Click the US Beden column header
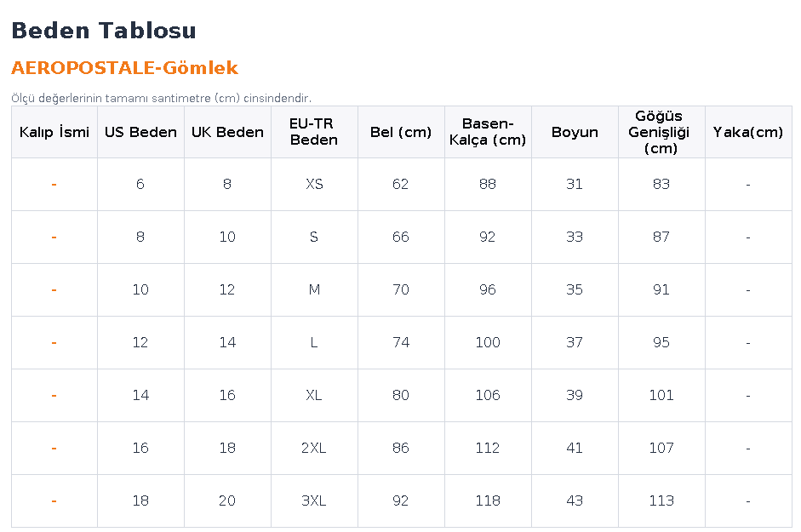Image resolution: width=801 pixels, height=532 pixels. [x=140, y=132]
